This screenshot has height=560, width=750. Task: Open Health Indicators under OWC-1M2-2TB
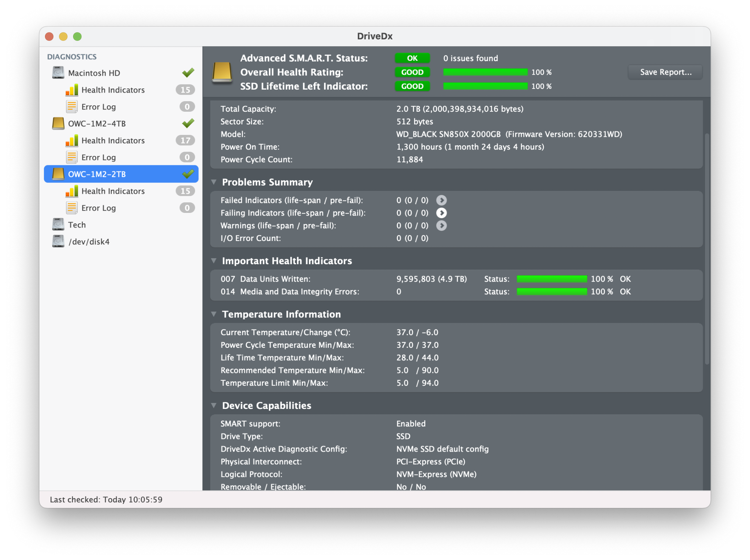pos(113,191)
